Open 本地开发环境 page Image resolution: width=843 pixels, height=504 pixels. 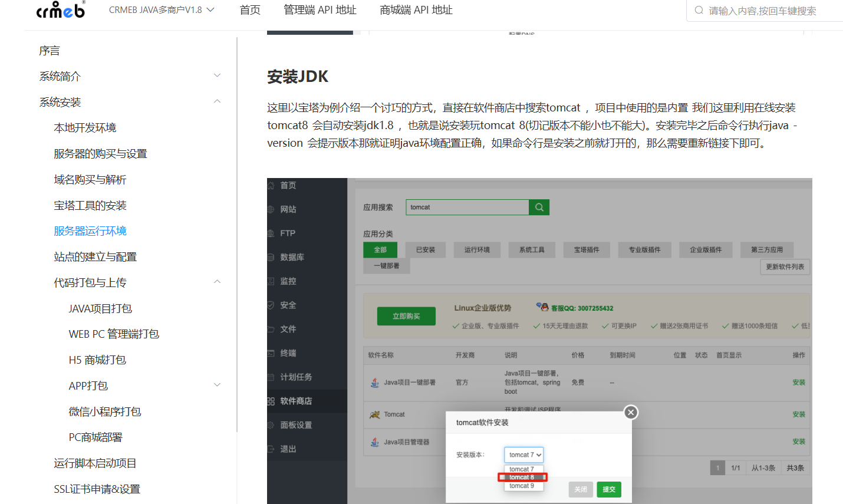click(85, 128)
